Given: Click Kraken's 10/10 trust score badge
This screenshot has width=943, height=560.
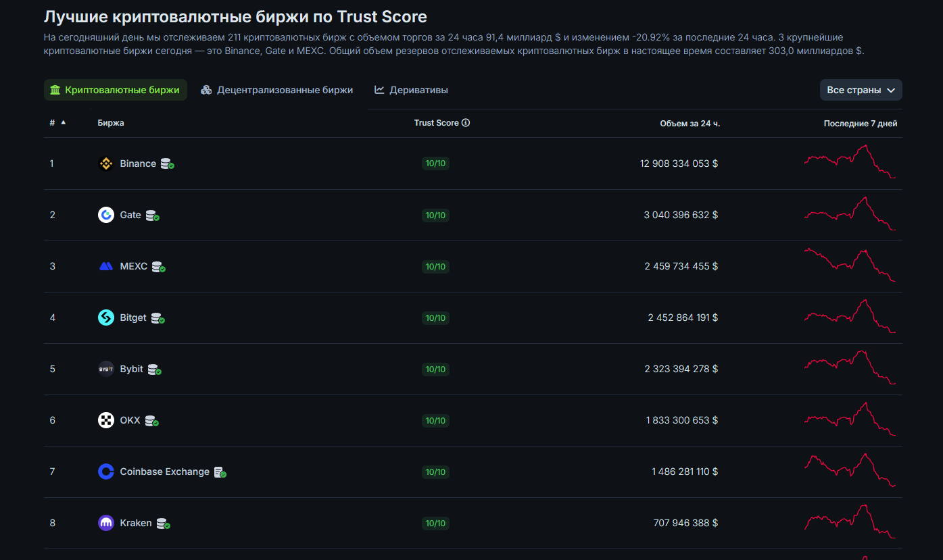Looking at the screenshot, I should tap(435, 524).
